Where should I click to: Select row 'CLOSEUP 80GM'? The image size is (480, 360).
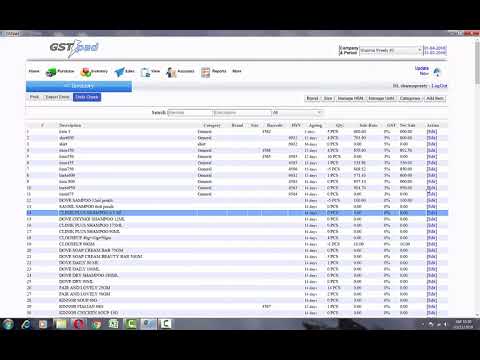pos(237,244)
